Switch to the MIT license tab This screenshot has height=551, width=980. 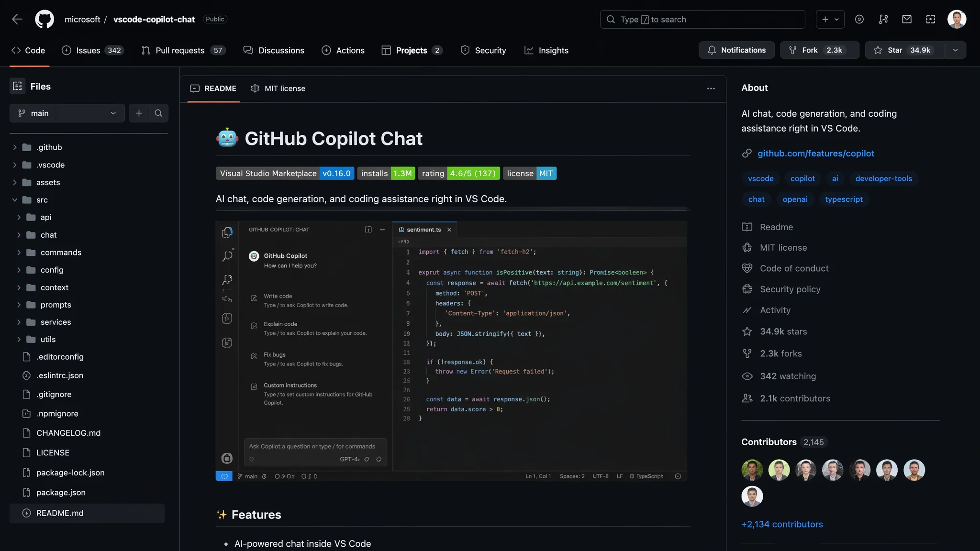point(278,88)
